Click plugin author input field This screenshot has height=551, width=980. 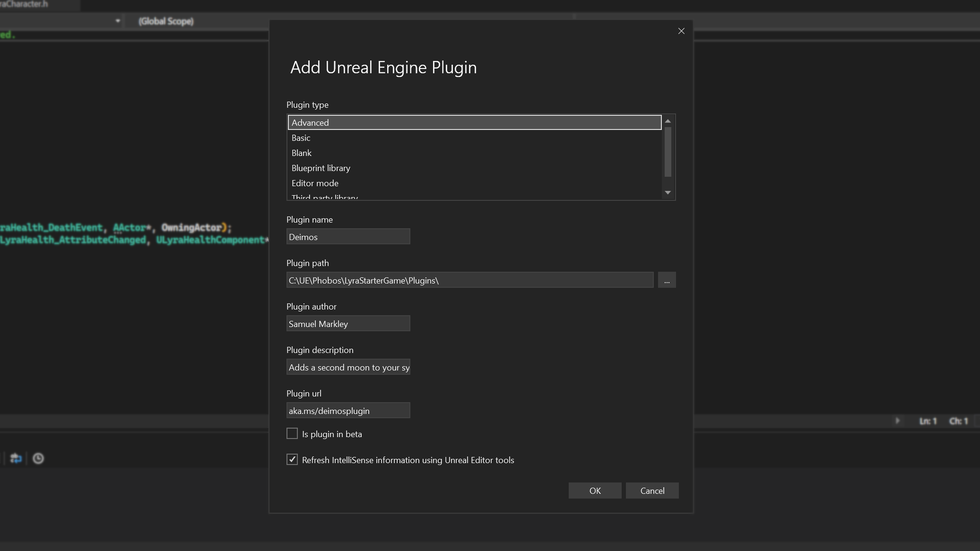[348, 324]
